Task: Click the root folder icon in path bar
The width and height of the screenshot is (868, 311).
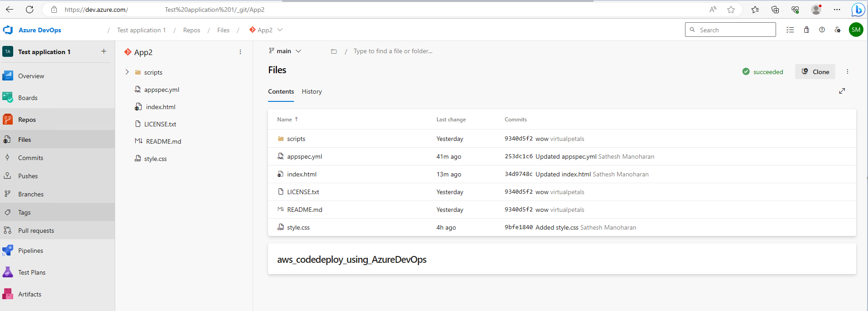Action: click(x=334, y=51)
